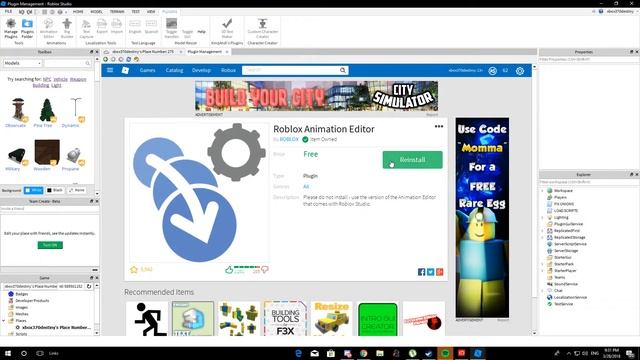Switch to the TEST ribbon tab
The image size is (640, 360).
[x=136, y=12]
